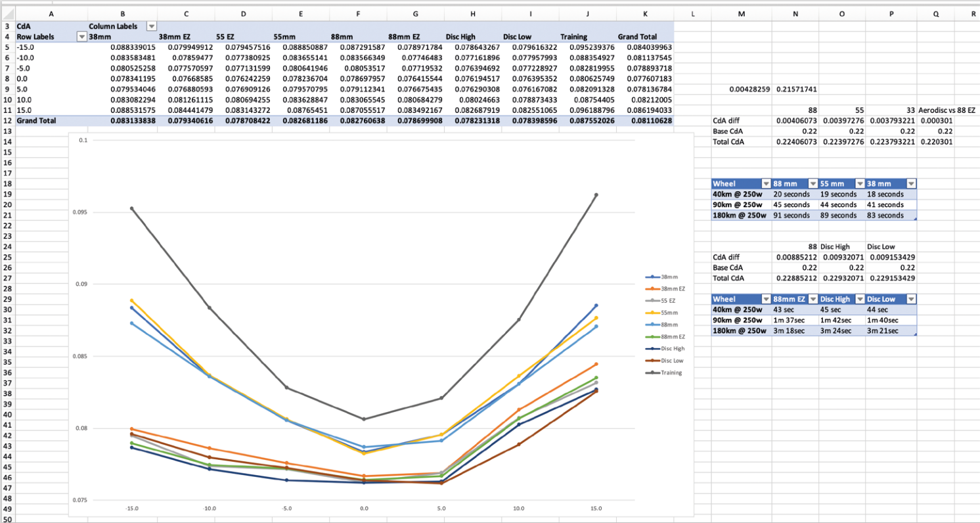Click the Training line peak at 15.0

pos(596,194)
